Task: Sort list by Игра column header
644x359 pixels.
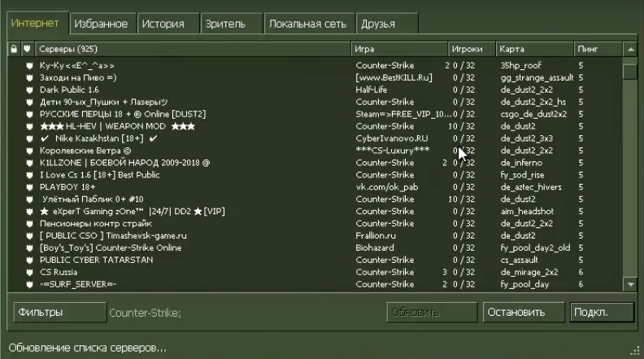Action: coord(399,49)
